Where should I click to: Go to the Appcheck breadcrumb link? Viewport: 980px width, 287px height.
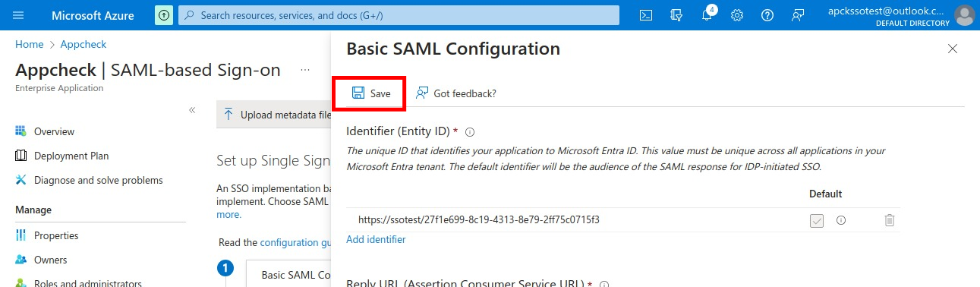[84, 45]
